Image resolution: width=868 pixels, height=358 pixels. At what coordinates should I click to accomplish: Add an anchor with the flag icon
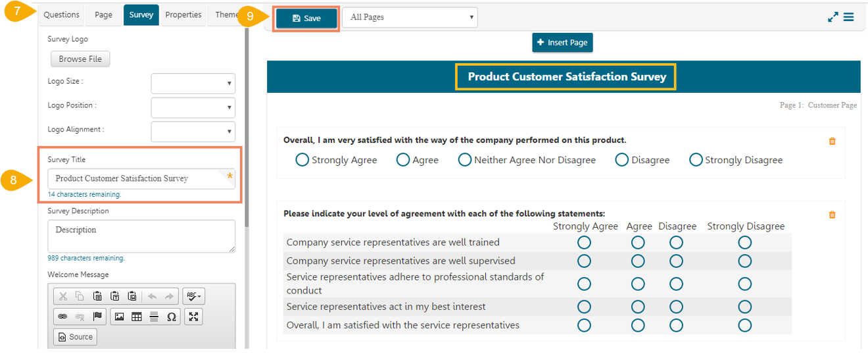pyautogui.click(x=98, y=317)
